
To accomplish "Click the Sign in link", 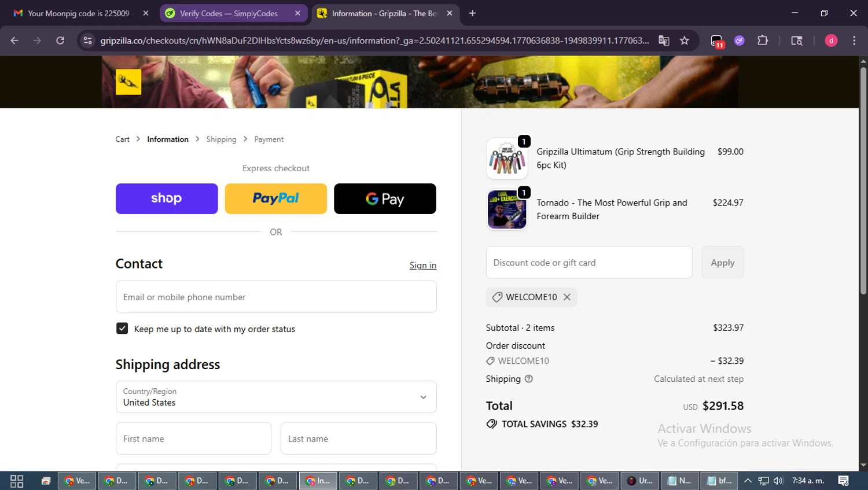I will pos(423,265).
